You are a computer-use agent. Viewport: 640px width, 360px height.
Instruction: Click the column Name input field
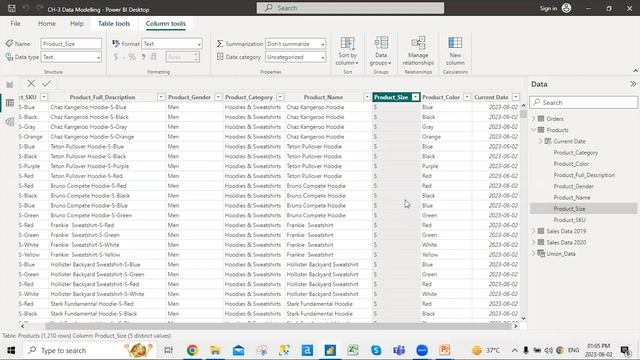click(71, 44)
